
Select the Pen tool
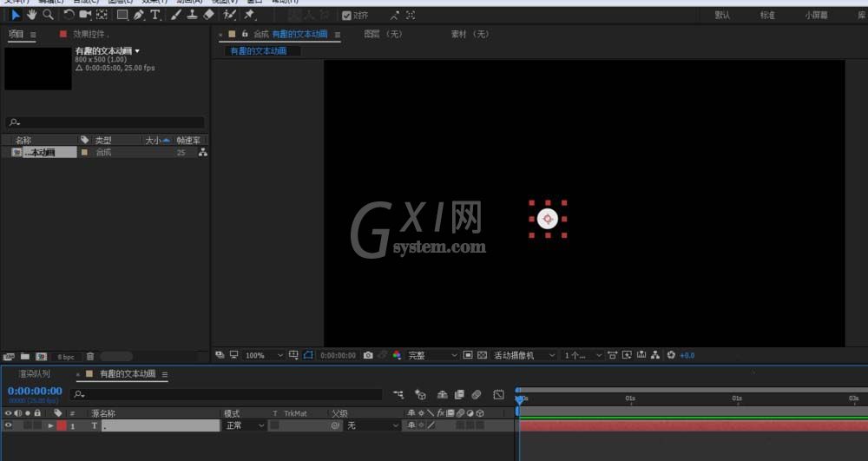(x=138, y=15)
